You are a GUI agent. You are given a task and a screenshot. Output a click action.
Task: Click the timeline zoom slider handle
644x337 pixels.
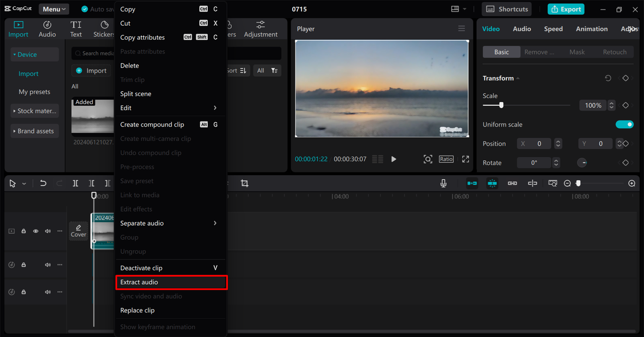coord(578,183)
